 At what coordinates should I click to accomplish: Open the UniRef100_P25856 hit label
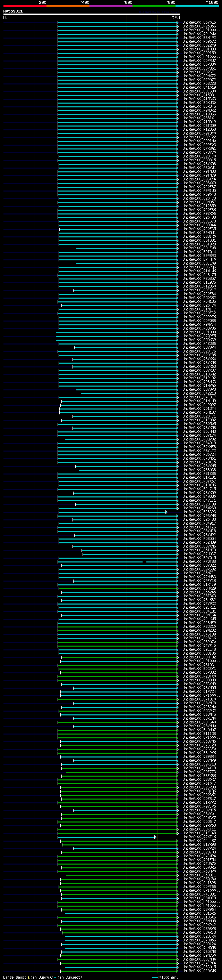tap(199, 26)
